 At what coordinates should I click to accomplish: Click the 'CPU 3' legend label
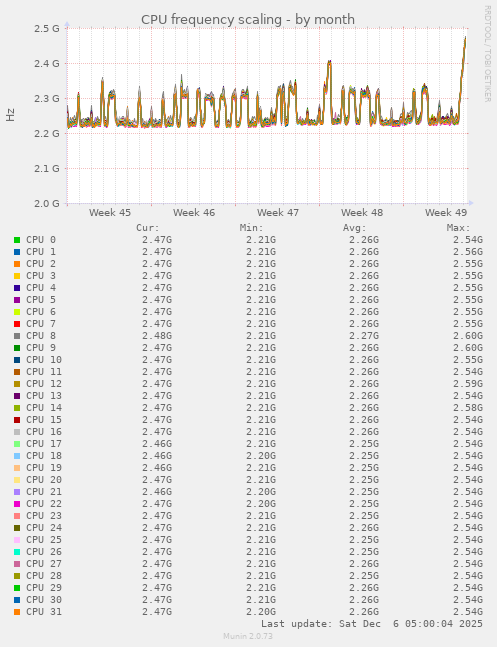41,276
